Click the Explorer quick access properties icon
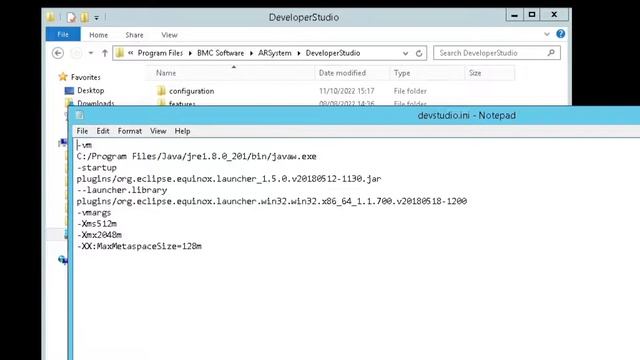Image resolution: width=640 pixels, height=360 pixels. 71,17
